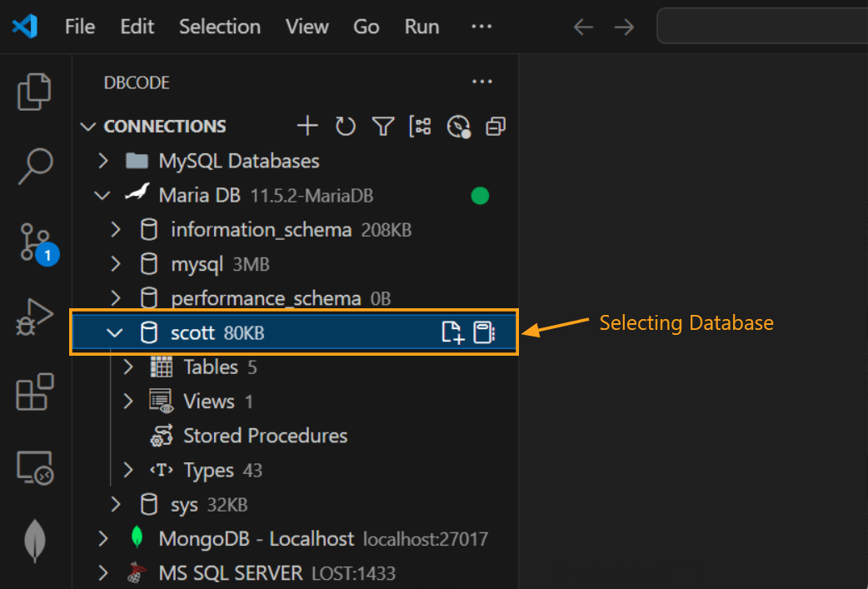Viewport: 868px width, 589px height.
Task: Open Run and Debug panel
Action: point(34,317)
